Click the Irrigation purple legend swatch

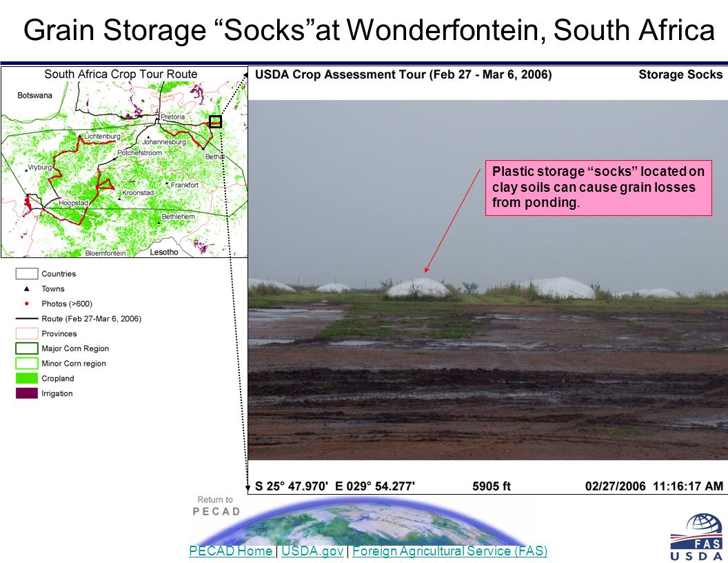pos(26,393)
